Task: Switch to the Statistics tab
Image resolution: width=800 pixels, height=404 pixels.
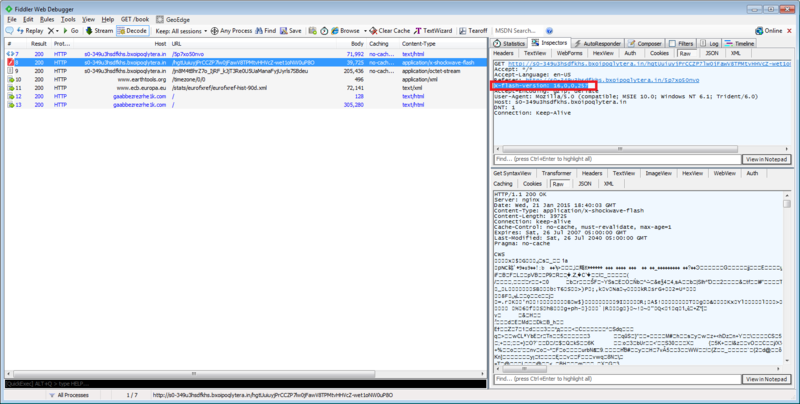Action: (x=509, y=44)
